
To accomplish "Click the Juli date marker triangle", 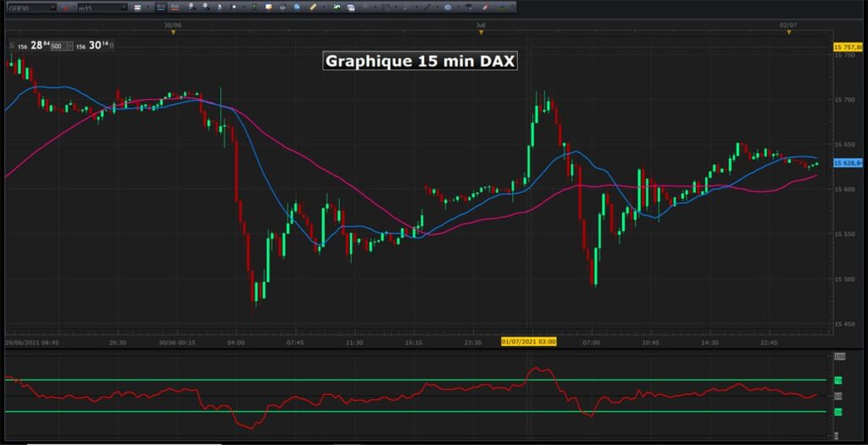I will (481, 33).
